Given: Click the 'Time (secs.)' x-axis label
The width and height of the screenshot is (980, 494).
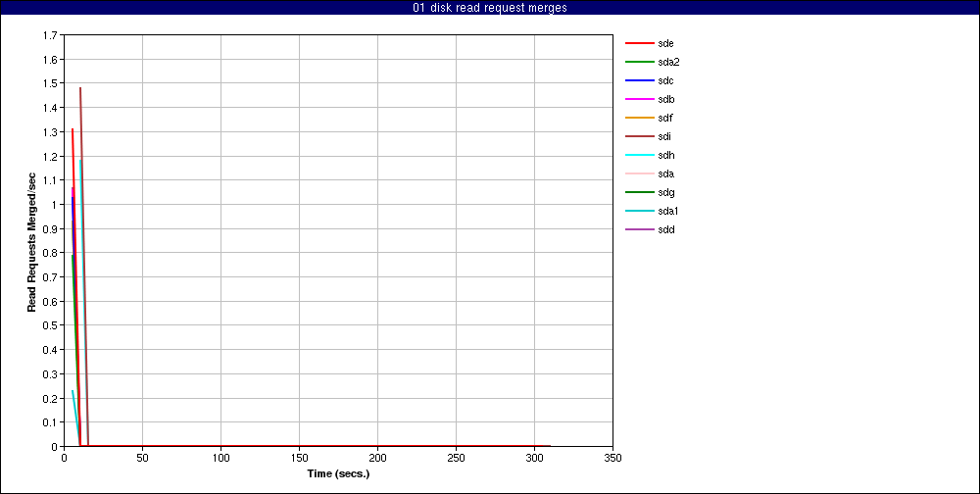Looking at the screenshot, I should click(x=338, y=473).
